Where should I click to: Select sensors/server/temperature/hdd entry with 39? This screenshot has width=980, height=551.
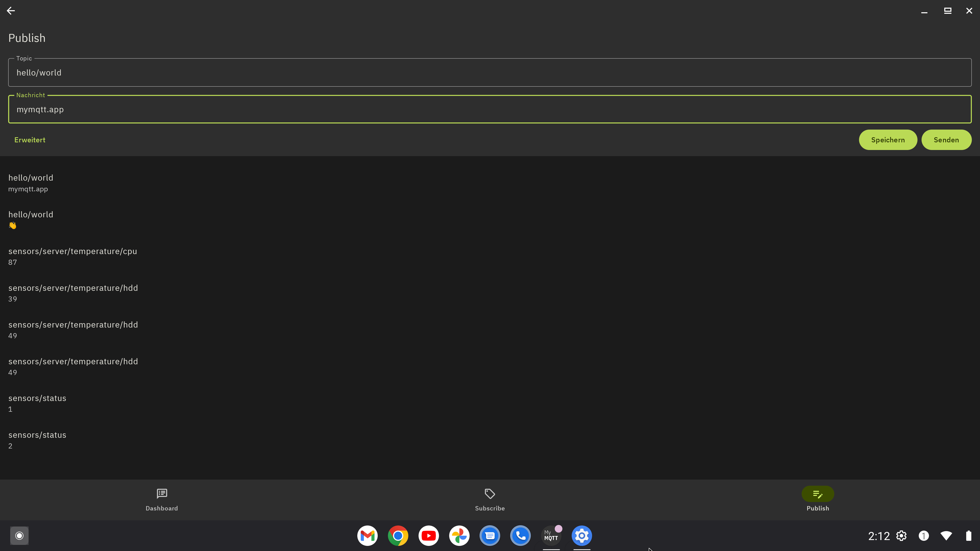point(490,293)
